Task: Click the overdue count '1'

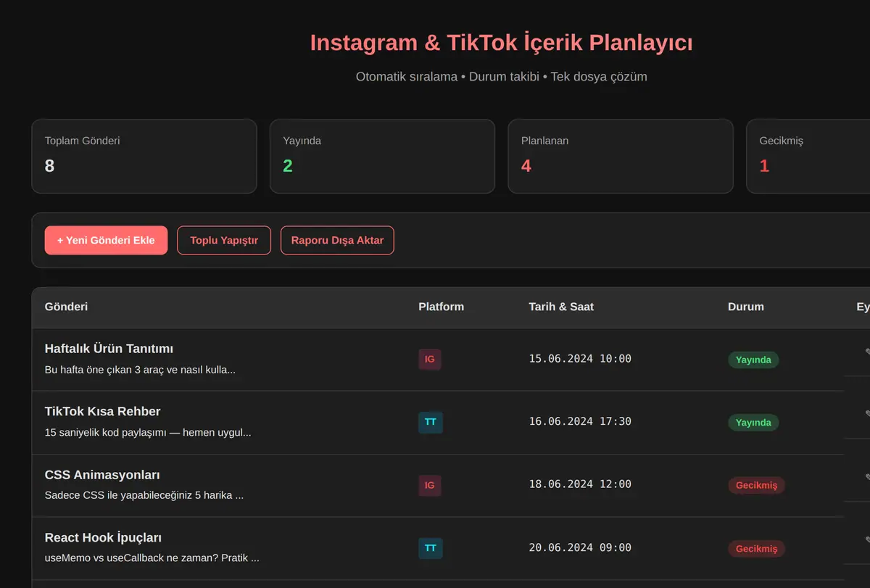Action: 764,166
